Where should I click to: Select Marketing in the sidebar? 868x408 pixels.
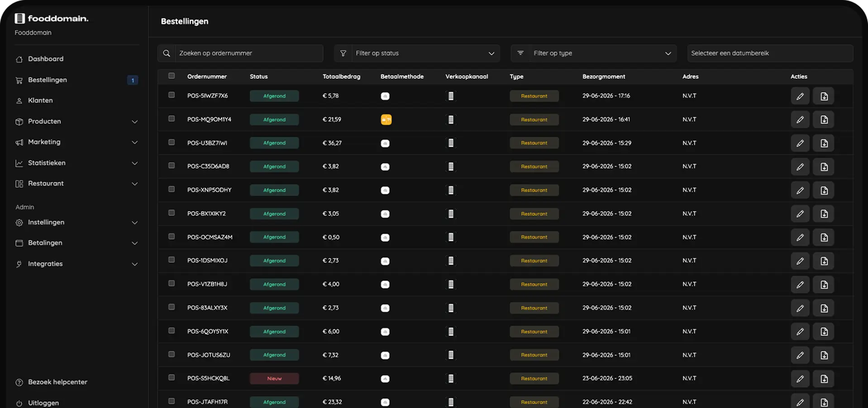(x=44, y=142)
